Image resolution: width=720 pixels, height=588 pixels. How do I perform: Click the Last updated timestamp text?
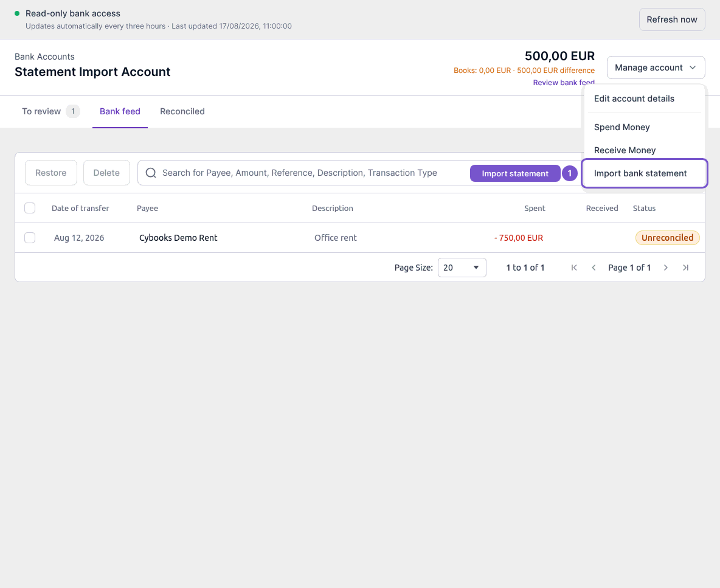pyautogui.click(x=232, y=26)
